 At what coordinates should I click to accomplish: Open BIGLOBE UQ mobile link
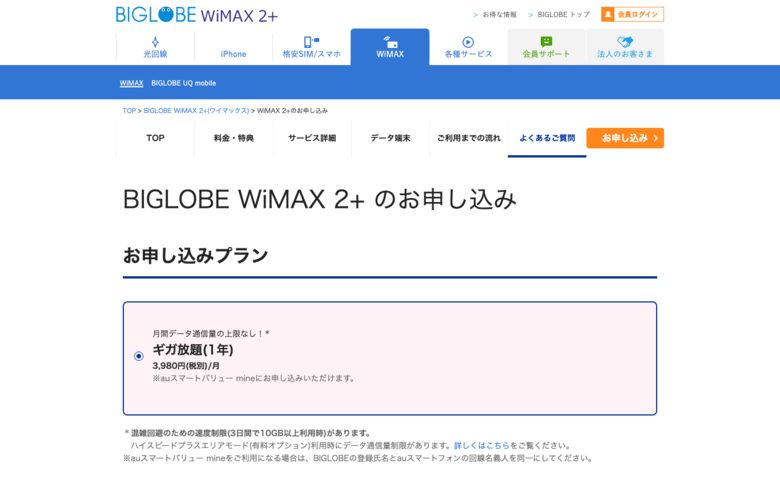coord(184,83)
